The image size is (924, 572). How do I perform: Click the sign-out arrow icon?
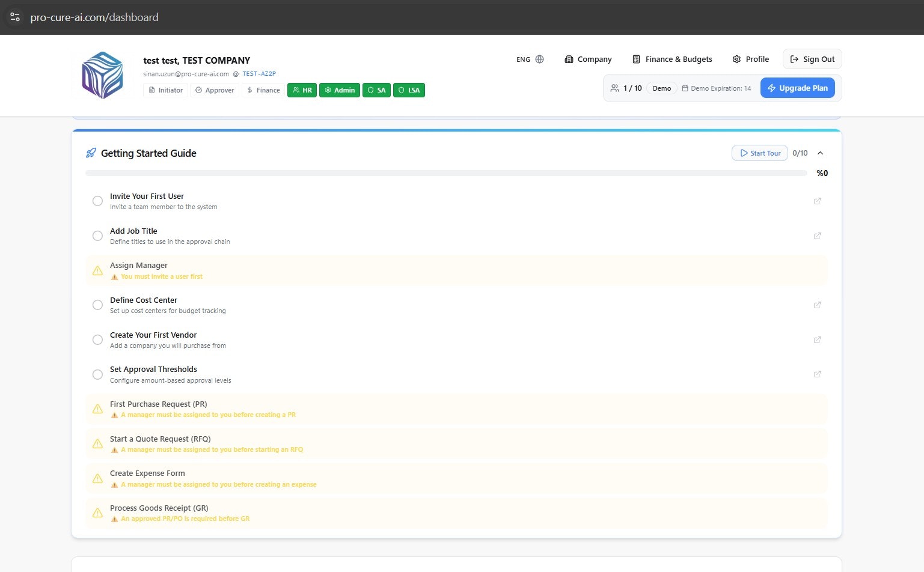[x=794, y=59]
